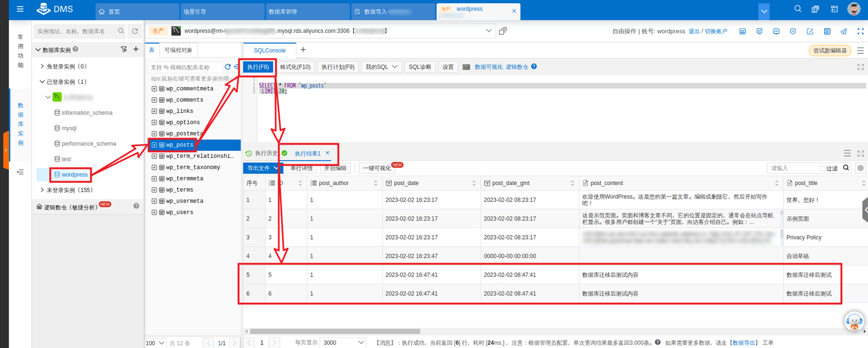
Task: Open the 导出文件 dropdown
Action: click(262, 168)
